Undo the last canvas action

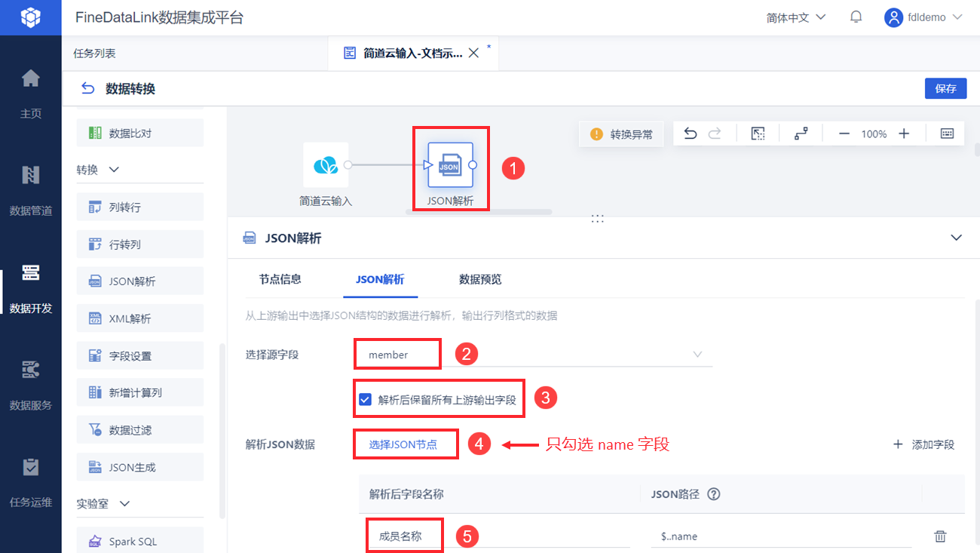pyautogui.click(x=690, y=134)
